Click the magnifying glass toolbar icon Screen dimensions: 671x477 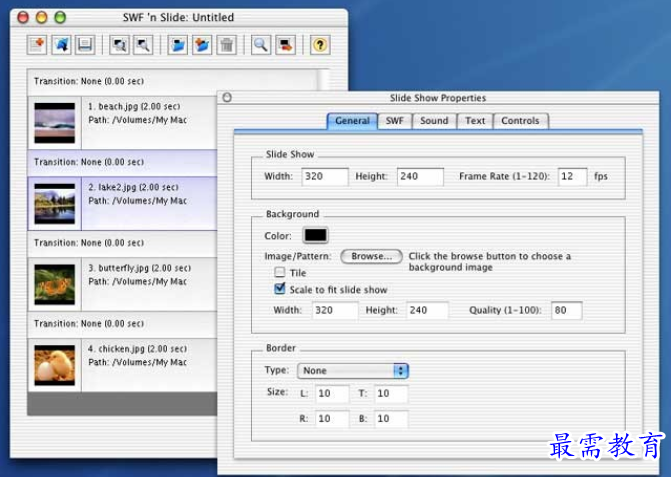261,45
